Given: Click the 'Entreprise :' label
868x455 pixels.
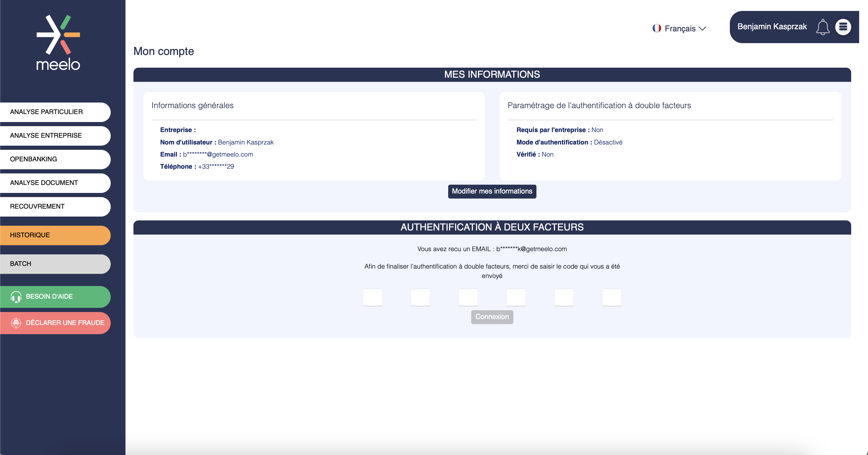Looking at the screenshot, I should coord(178,130).
